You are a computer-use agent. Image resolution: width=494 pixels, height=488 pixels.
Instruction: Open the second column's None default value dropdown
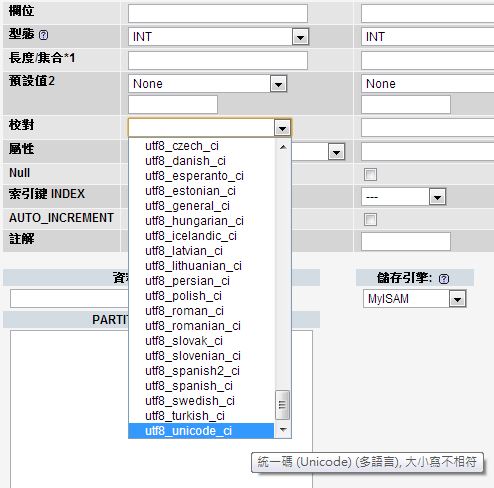428,84
